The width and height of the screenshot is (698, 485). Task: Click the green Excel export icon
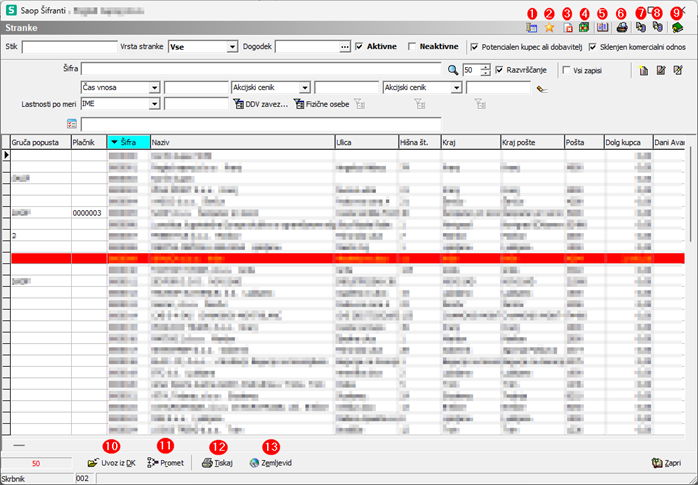(x=585, y=27)
